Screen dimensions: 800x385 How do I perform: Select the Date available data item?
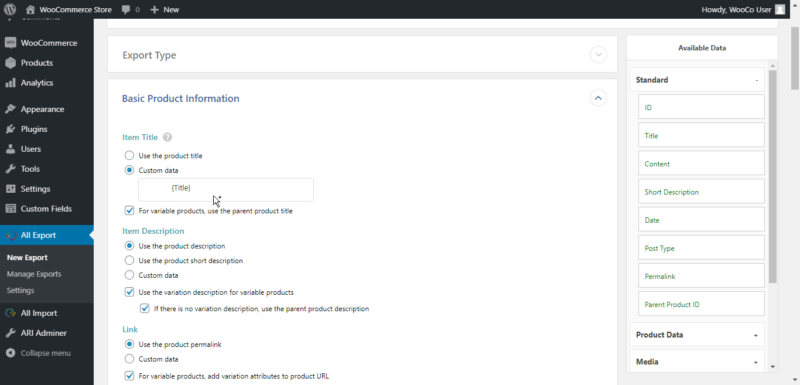point(701,219)
